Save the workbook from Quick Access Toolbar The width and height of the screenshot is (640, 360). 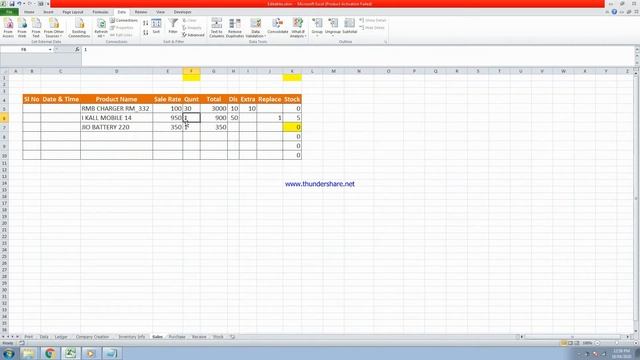coord(12,4)
